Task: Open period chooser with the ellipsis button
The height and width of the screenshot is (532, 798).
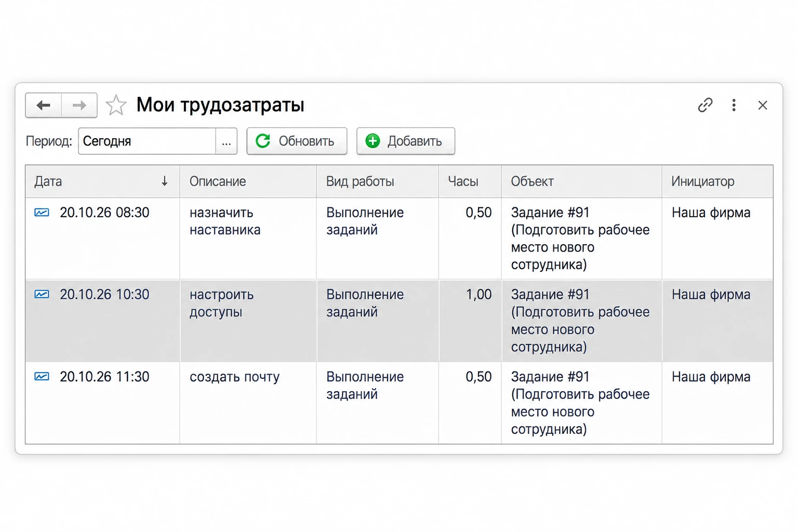Action: 227,141
